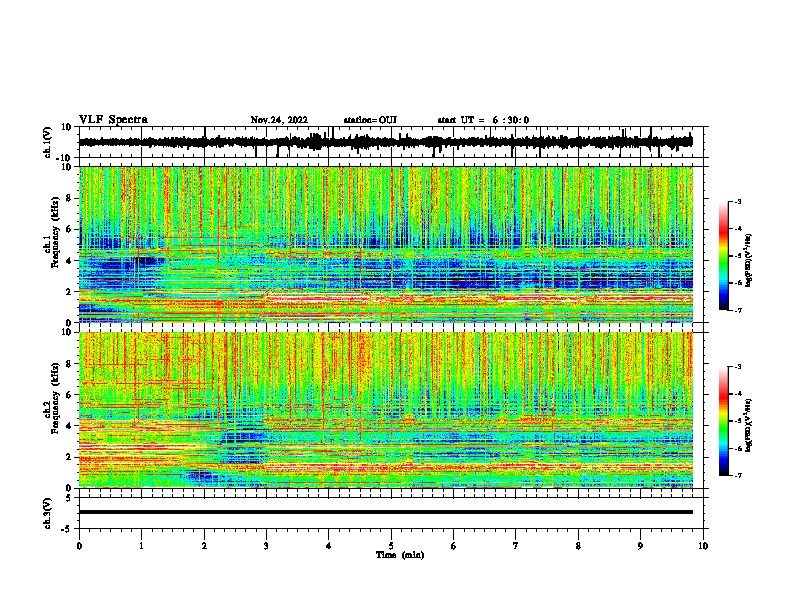This screenshot has height=612, width=792.
Task: Click the "4" kHz tick on ch.1 frequency axis
Action: 70,261
